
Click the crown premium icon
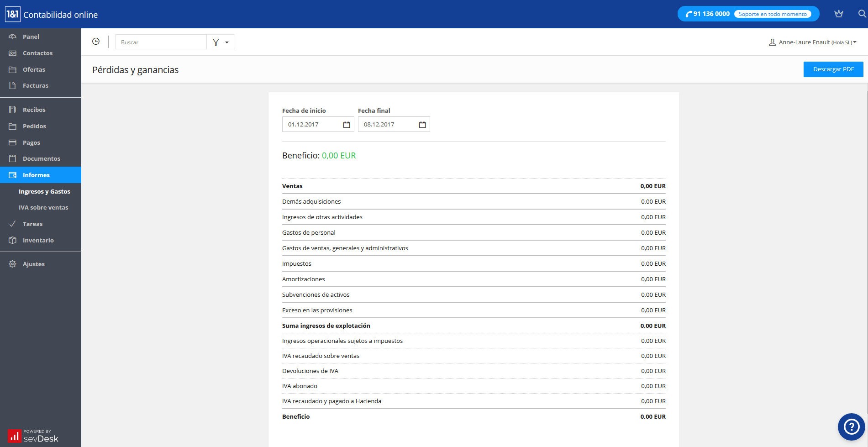point(838,14)
